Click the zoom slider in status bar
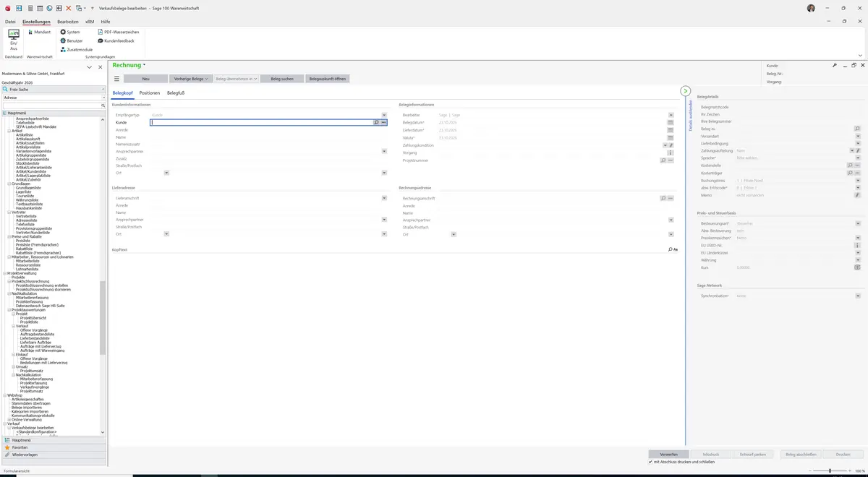Viewport: 868px width, 477px height. pos(829,470)
